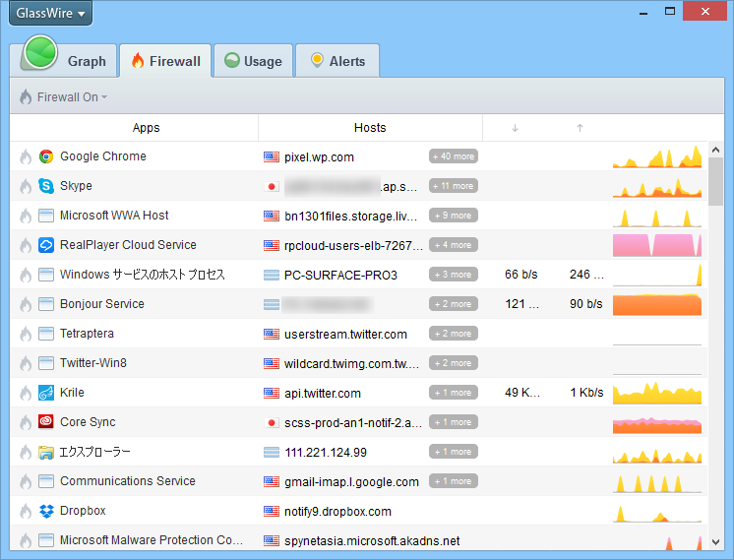Toggle firewall flame for Krile
Viewport: 734px width, 560px height.
tap(26, 393)
